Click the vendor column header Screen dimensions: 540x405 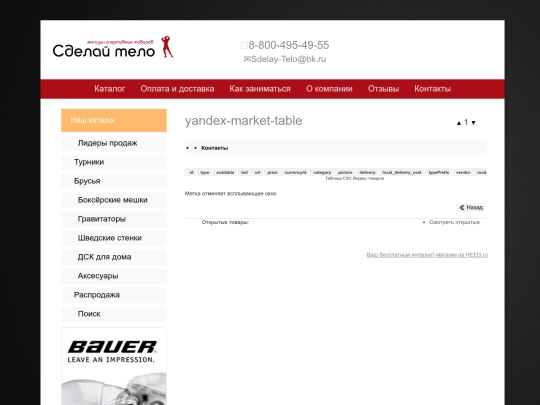[x=463, y=172]
